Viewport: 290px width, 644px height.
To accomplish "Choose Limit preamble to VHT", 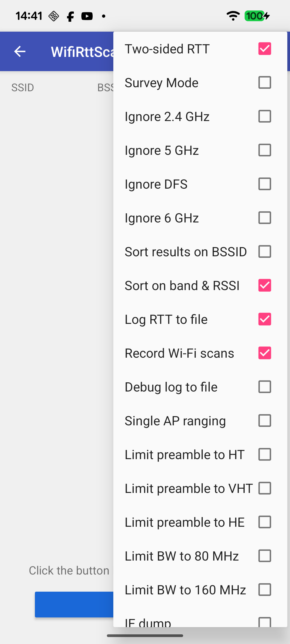I will click(189, 488).
